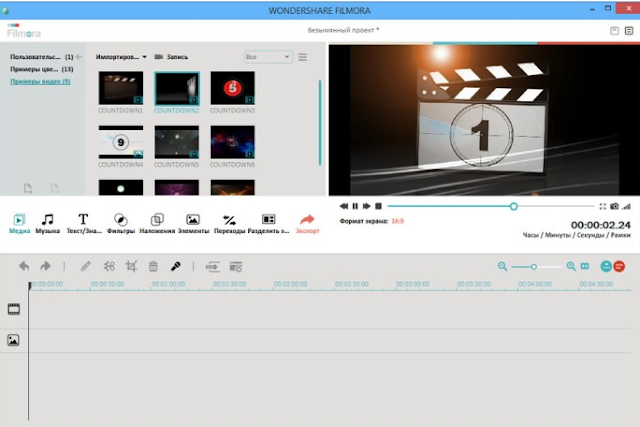Open the Media tab
Screen dimensions: 640x427
point(19,223)
